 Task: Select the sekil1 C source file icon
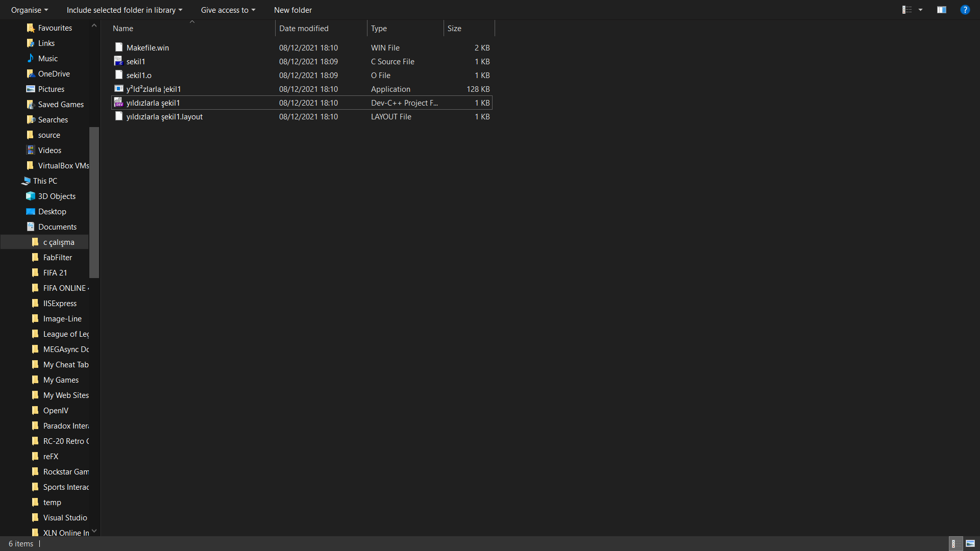pos(118,61)
